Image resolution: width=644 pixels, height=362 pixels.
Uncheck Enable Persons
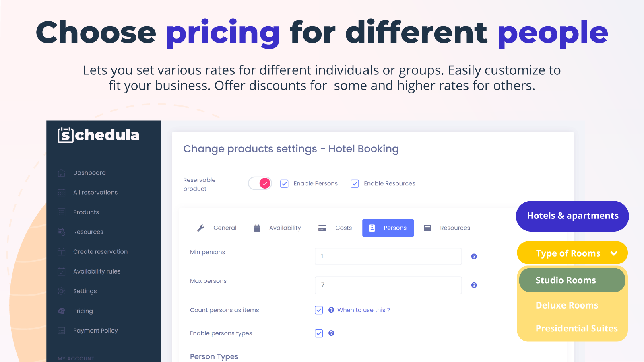(284, 183)
